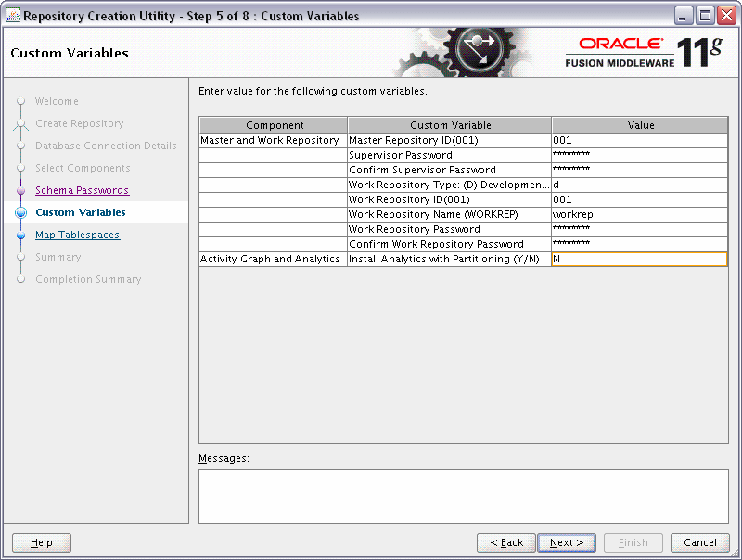
Task: Select the 'Work Repository Name (WORKREP)' variable cell
Action: (x=449, y=214)
